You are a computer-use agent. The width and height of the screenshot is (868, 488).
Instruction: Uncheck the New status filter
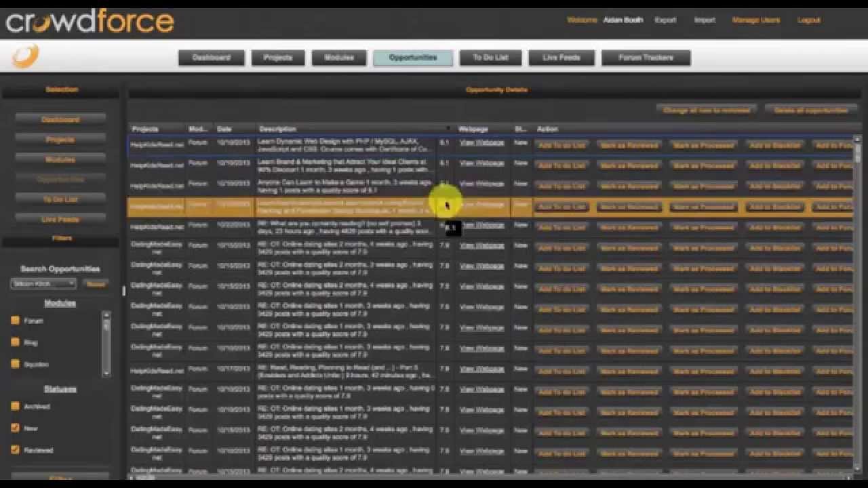coord(15,428)
